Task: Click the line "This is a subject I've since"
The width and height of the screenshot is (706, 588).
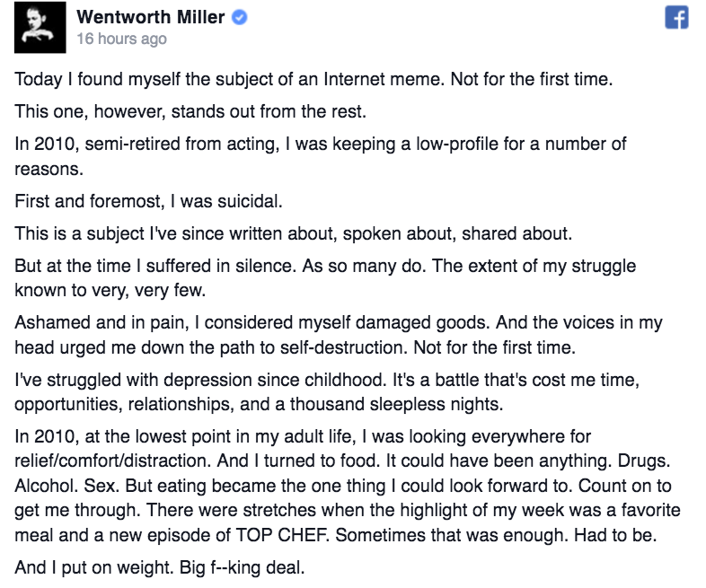Action: [x=293, y=233]
